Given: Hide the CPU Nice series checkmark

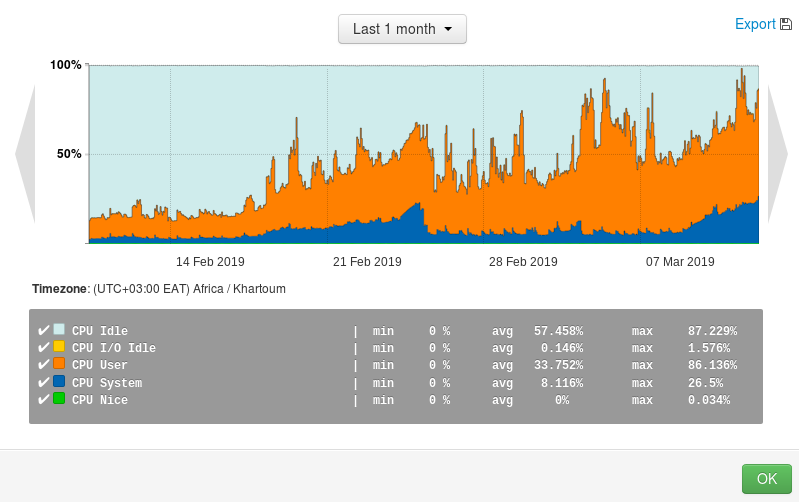Looking at the screenshot, I should pos(43,399).
